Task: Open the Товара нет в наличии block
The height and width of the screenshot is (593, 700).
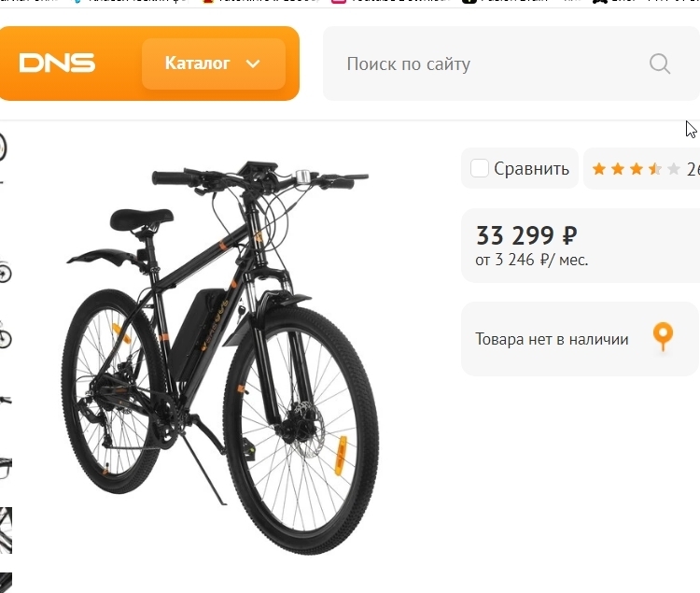Action: 580,339
